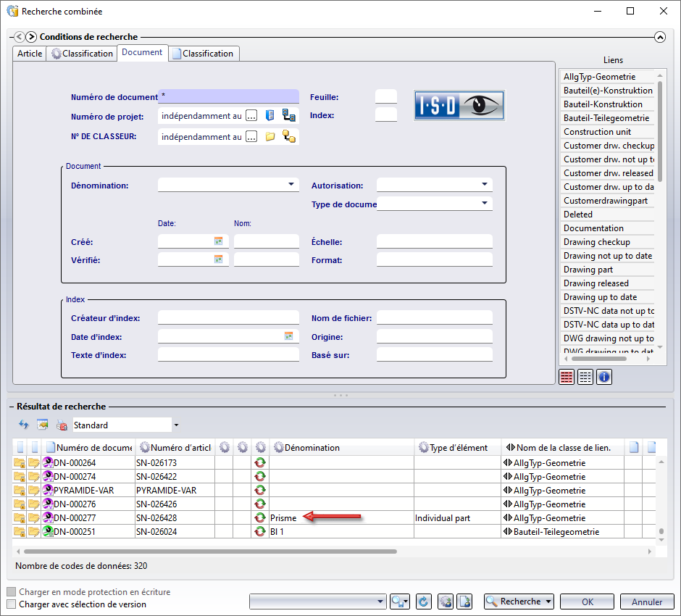Open the Dénomination dropdown
681x616 pixels.
(x=291, y=186)
